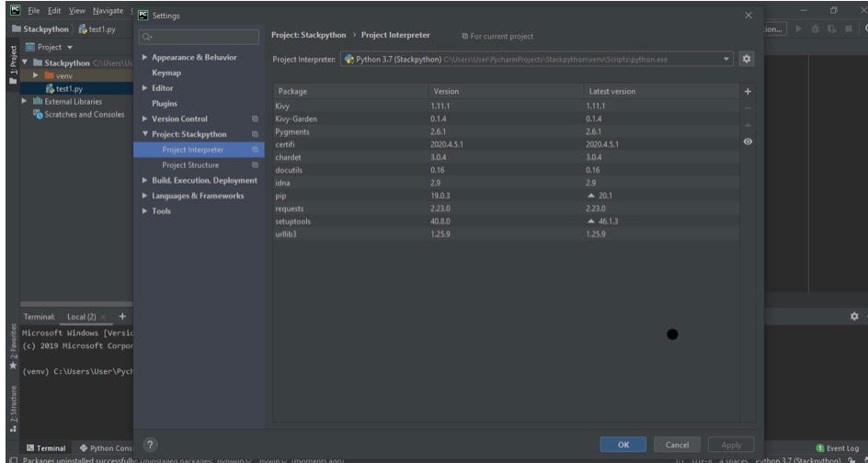Viewport: 868px width, 463px height.
Task: Click OK to confirm settings
Action: (623, 445)
